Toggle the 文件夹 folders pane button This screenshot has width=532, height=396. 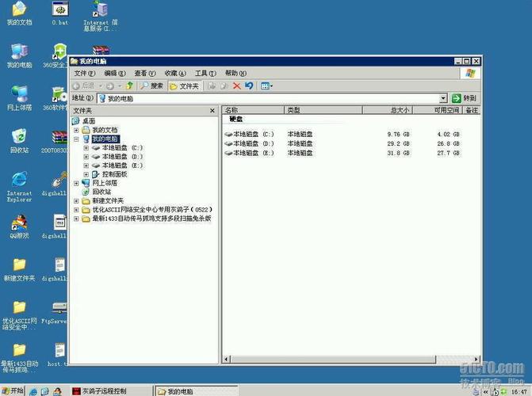click(184, 86)
